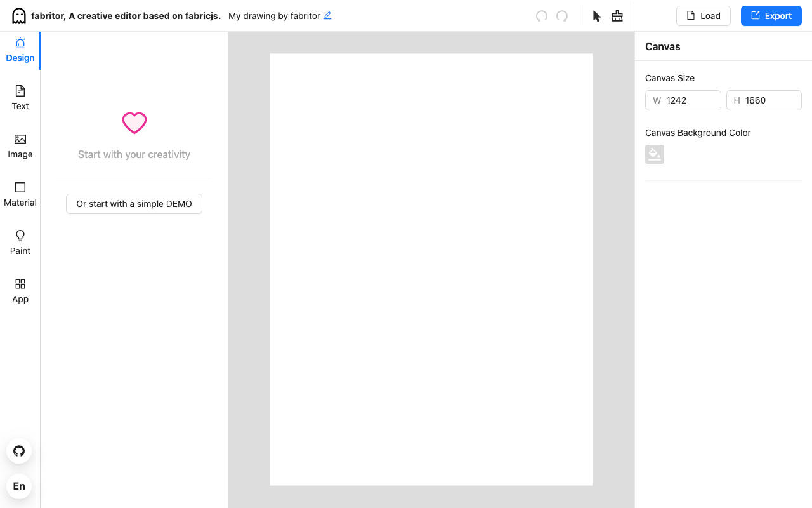Image resolution: width=812 pixels, height=508 pixels.
Task: Open the Paint sidebar tab
Action: (20, 243)
